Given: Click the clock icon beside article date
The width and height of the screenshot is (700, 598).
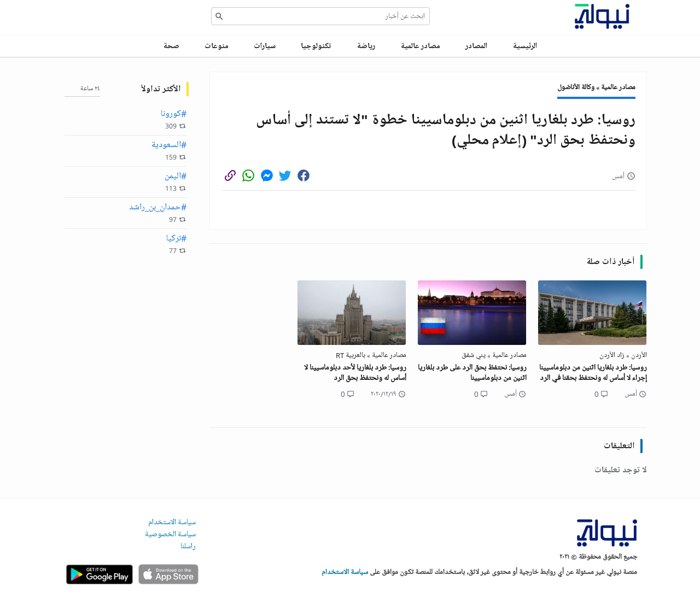Looking at the screenshot, I should 631,176.
